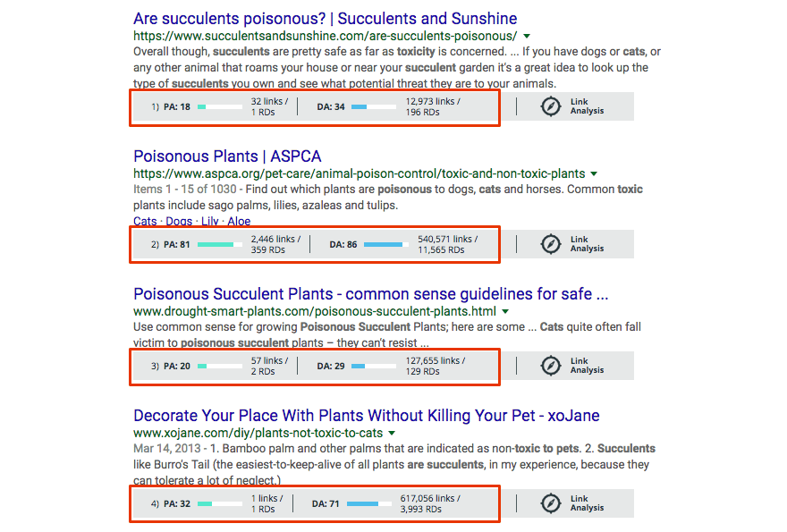Expand the arrow next to the drought-smart-plants URL
The width and height of the screenshot is (787, 532).
[505, 312]
